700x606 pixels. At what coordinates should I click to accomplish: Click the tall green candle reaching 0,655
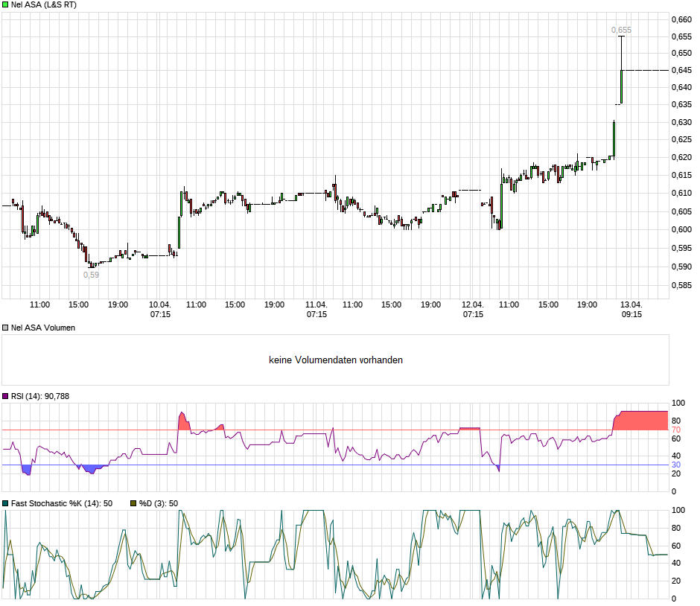tap(621, 86)
